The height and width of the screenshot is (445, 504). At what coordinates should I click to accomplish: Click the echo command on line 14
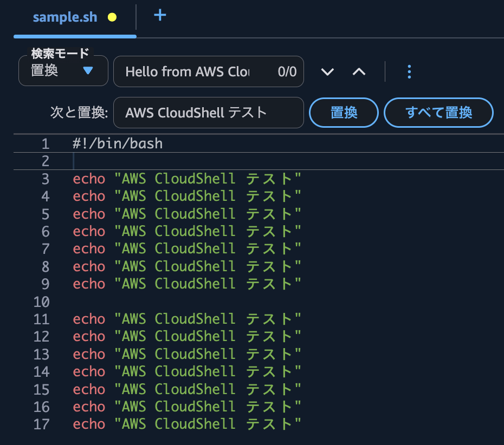coord(89,372)
